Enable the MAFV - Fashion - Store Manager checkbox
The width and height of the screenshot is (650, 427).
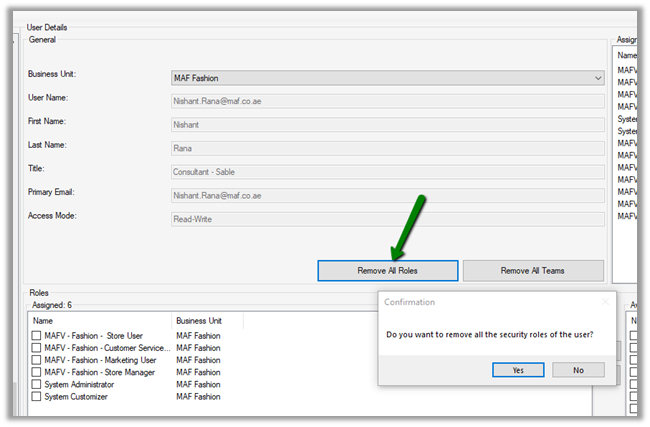click(37, 372)
